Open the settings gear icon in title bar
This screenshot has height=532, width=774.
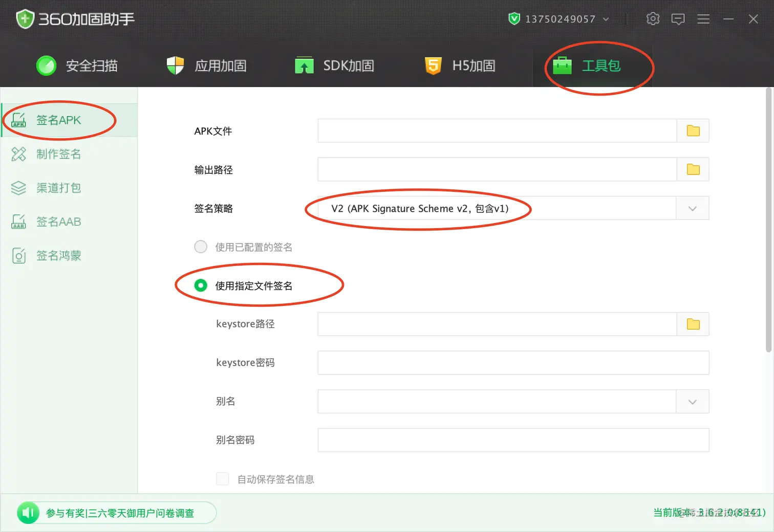[653, 19]
